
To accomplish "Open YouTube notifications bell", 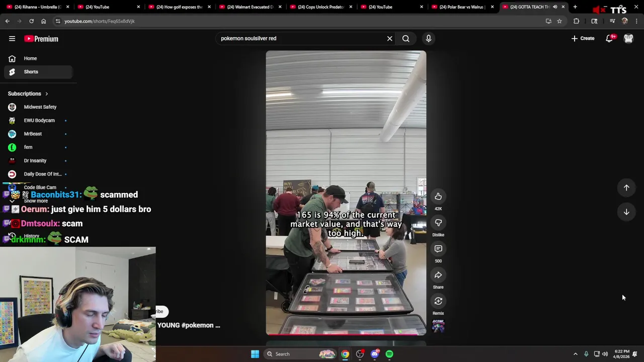I will (x=609, y=38).
